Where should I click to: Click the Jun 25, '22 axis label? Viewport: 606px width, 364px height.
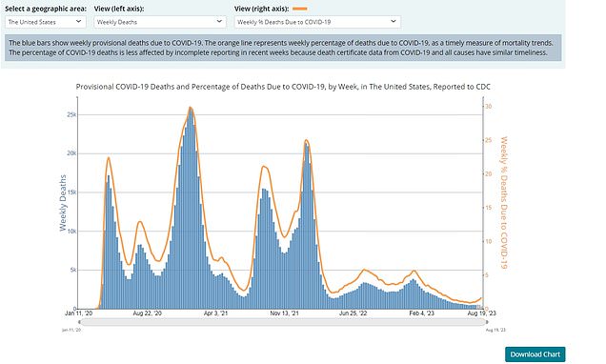353,313
